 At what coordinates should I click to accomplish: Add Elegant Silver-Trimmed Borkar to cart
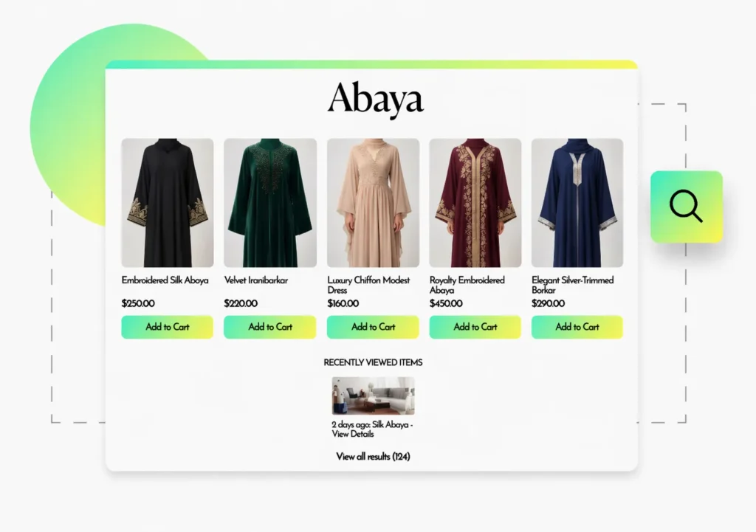click(577, 327)
